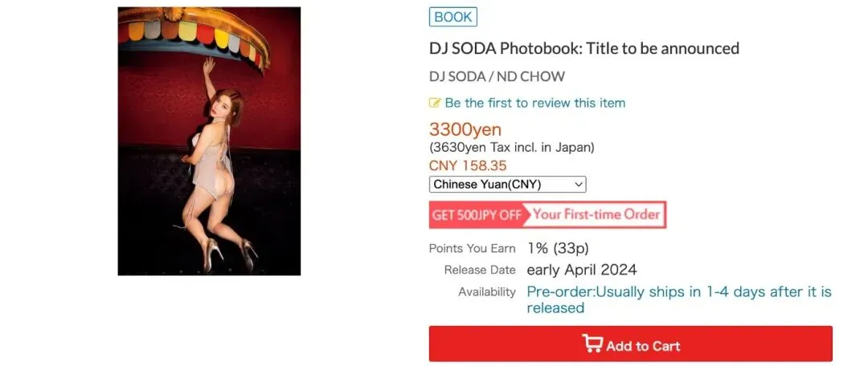This screenshot has height=366, width=868.
Task: Click the Add to Cart label text
Action: tap(643, 346)
